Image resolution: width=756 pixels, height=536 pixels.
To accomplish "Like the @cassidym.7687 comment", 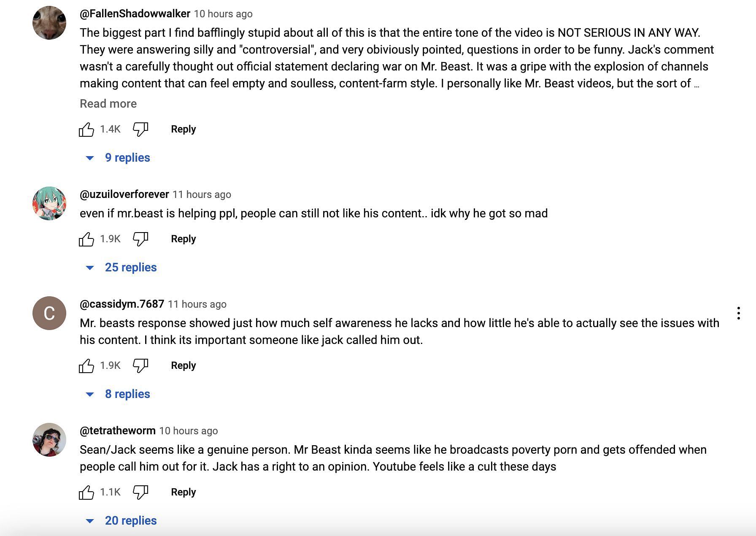I will (86, 365).
